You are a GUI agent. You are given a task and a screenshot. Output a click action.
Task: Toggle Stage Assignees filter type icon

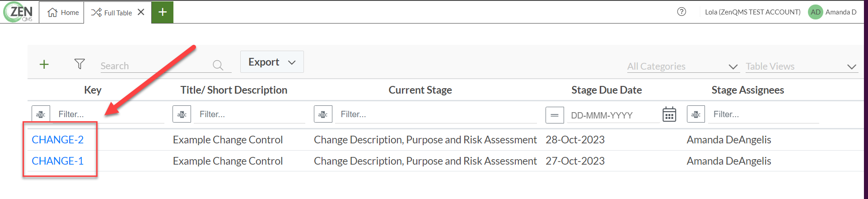(696, 114)
